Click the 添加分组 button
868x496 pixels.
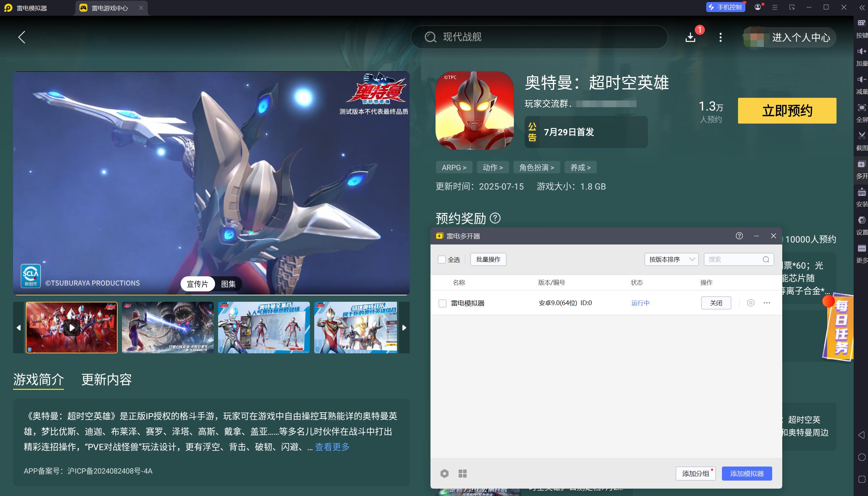[x=695, y=474]
